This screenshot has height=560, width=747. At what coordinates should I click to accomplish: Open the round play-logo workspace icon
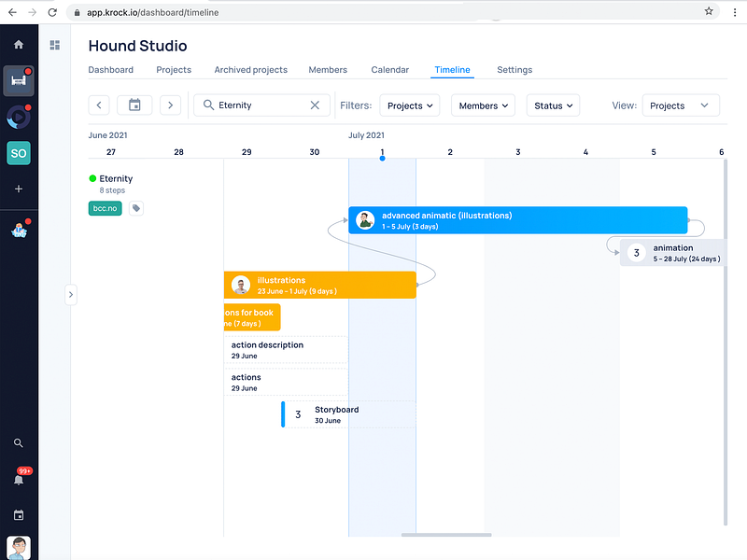click(19, 118)
